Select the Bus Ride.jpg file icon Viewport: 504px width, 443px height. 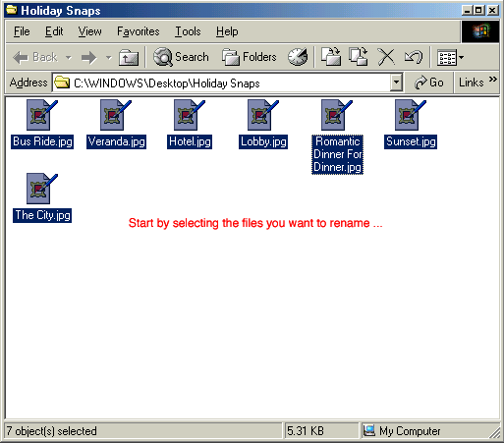pyautogui.click(x=41, y=115)
